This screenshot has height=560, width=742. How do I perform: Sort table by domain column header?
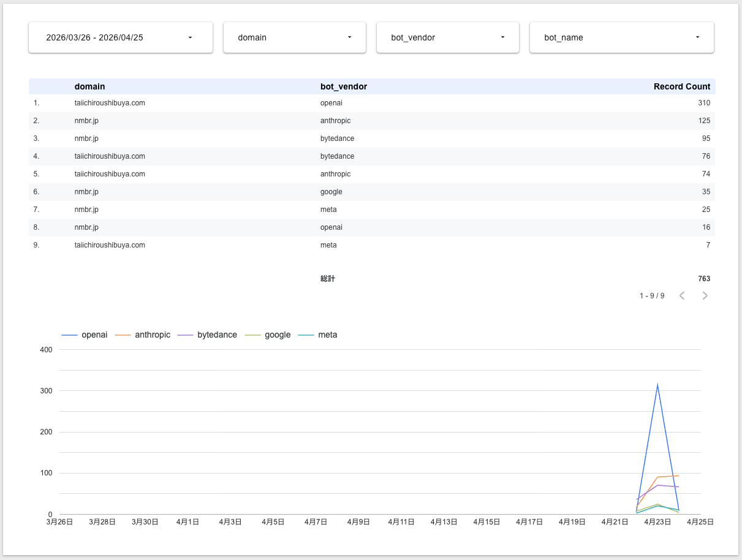pyautogui.click(x=89, y=86)
